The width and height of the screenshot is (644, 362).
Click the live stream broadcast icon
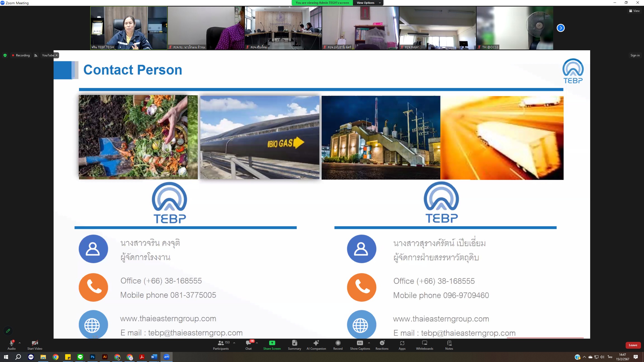pos(36,55)
